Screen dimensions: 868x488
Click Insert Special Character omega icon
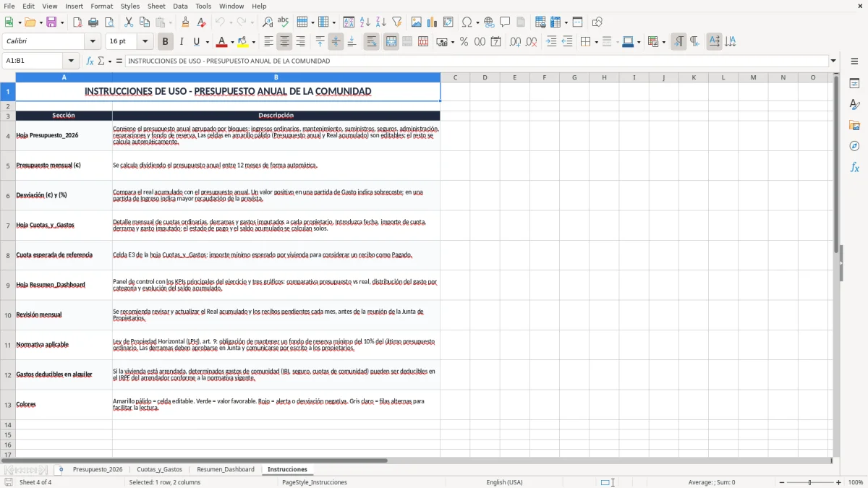[x=467, y=22]
